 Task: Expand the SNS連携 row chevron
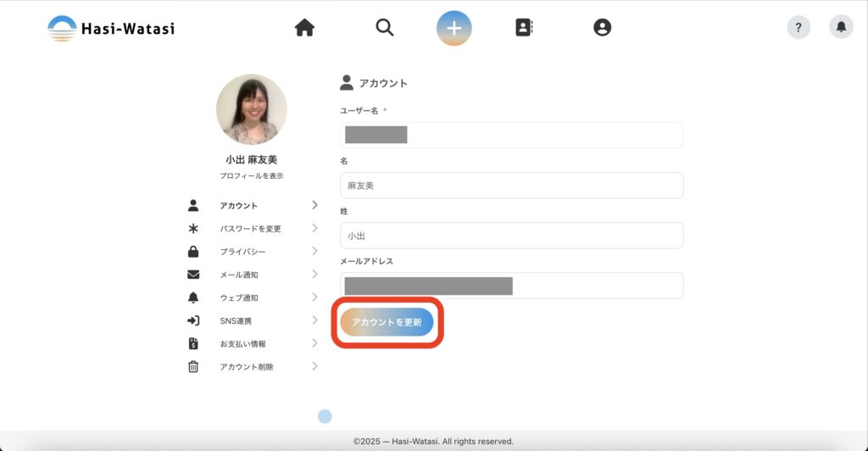click(314, 320)
